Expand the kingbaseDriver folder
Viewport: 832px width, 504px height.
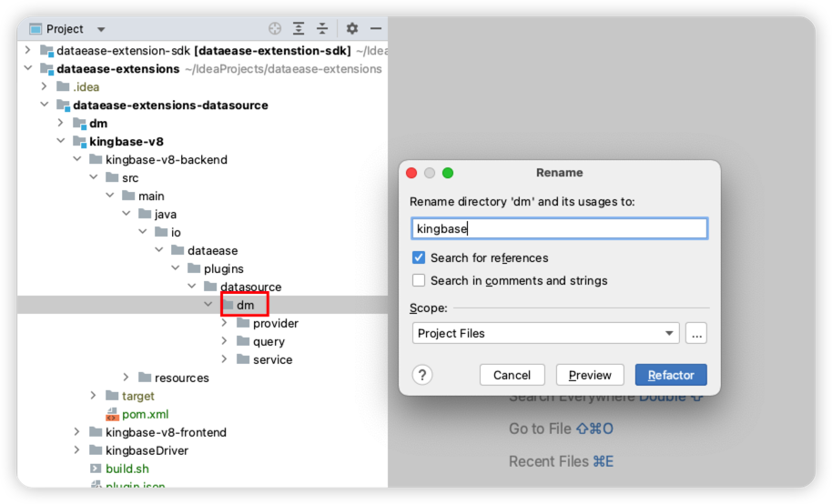[76, 450]
